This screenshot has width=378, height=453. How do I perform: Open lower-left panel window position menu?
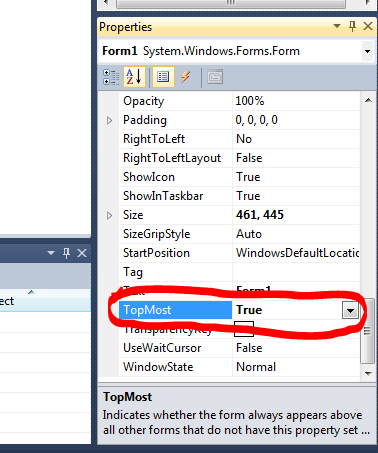[51, 253]
